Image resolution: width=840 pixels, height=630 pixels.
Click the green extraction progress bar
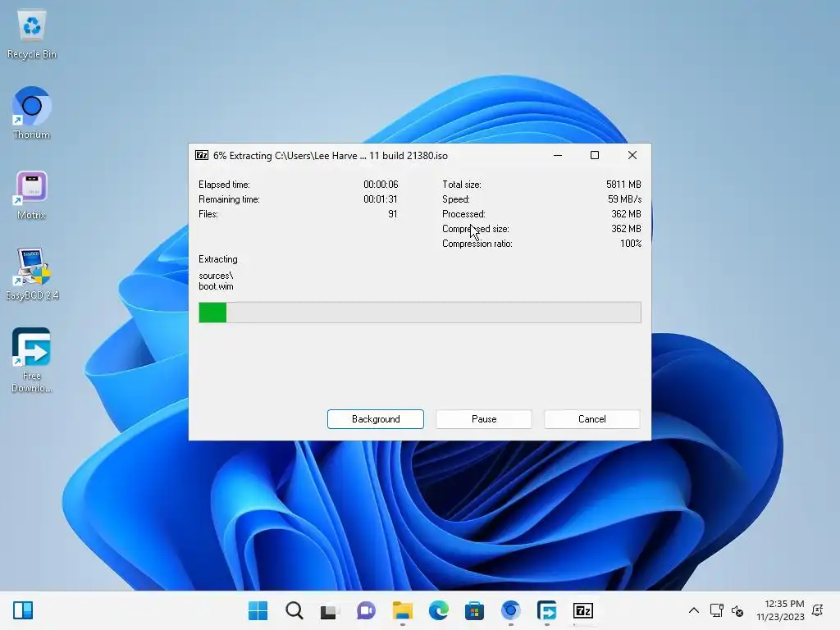(419, 313)
